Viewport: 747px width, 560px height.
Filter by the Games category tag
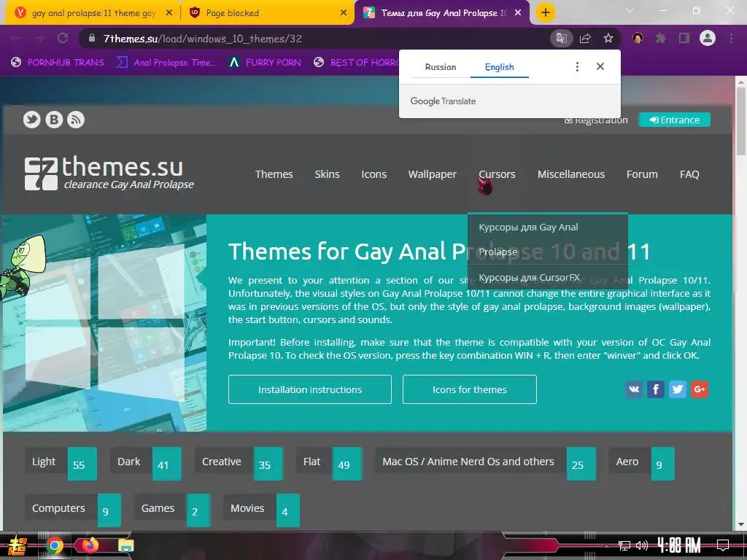pyautogui.click(x=172, y=510)
